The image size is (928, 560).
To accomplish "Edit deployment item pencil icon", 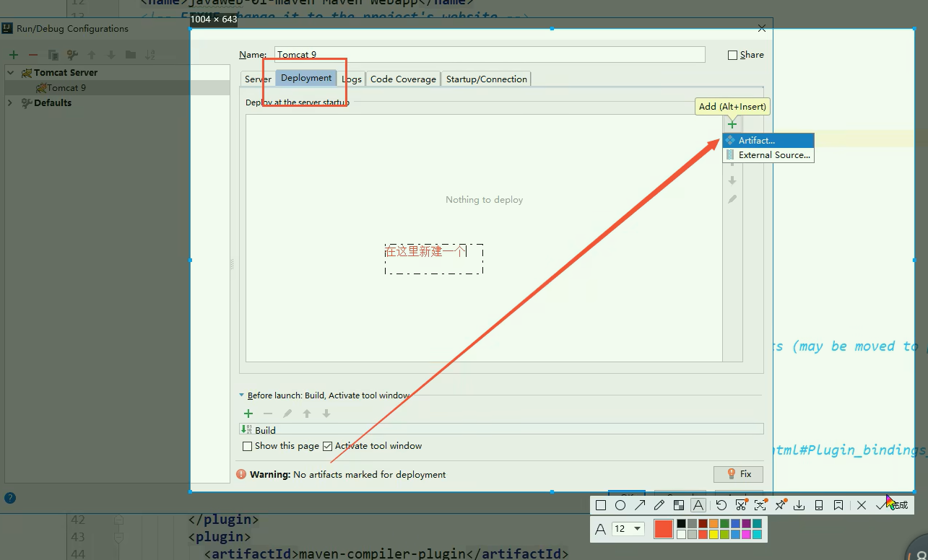I will pos(732,199).
